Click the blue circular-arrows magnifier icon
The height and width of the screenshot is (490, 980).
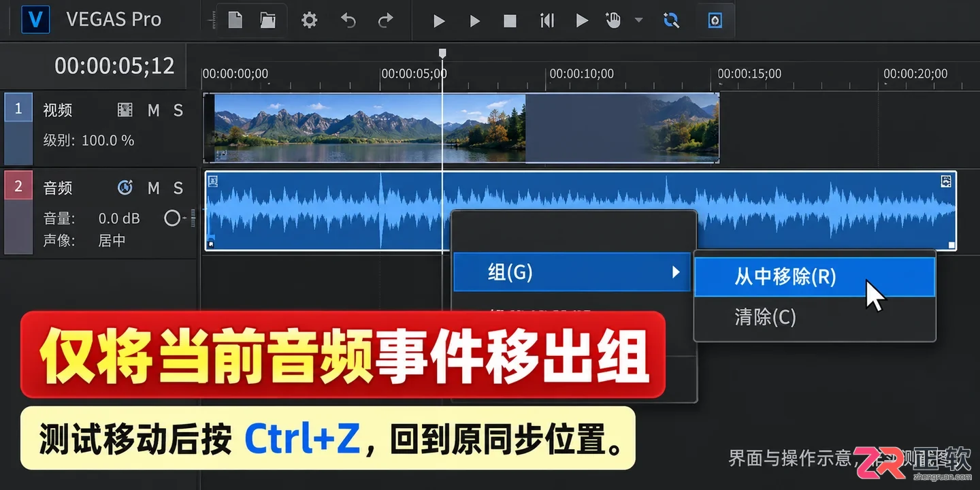click(671, 20)
